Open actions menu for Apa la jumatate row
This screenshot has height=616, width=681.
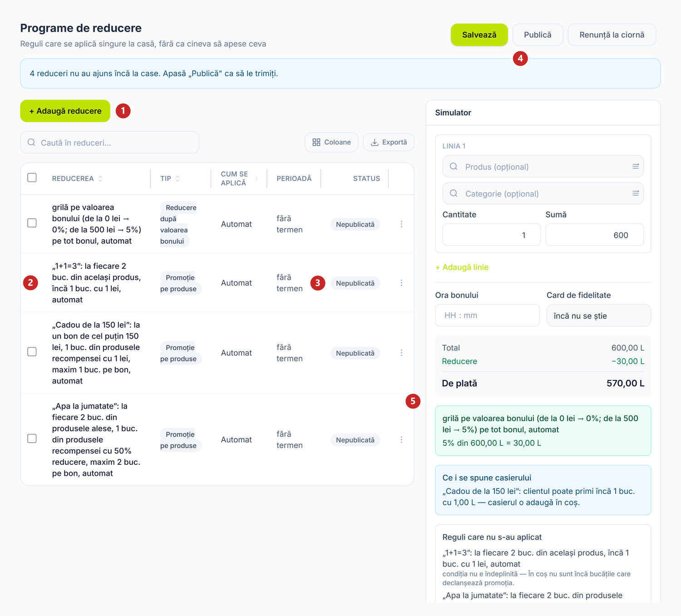point(401,440)
